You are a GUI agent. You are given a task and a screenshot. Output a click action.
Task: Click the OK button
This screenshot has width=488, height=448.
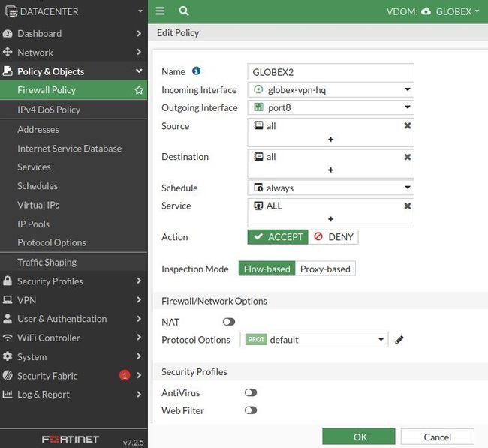pos(360,437)
